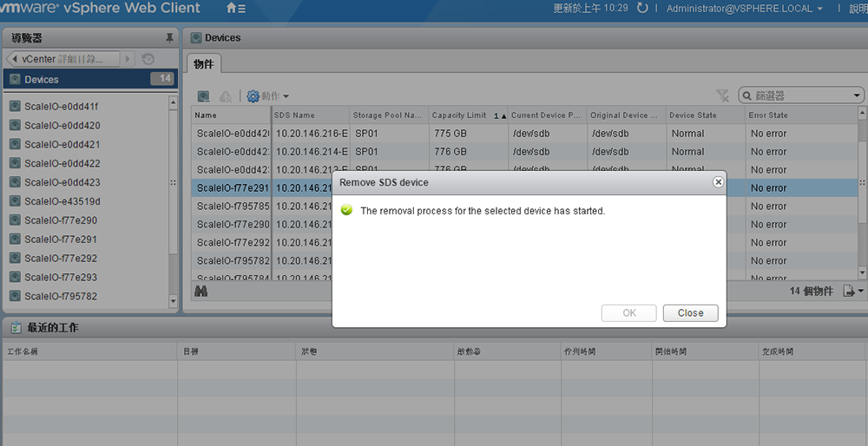
Task: Open the export dropdown arrow beside 14 個物件
Action: click(861, 291)
